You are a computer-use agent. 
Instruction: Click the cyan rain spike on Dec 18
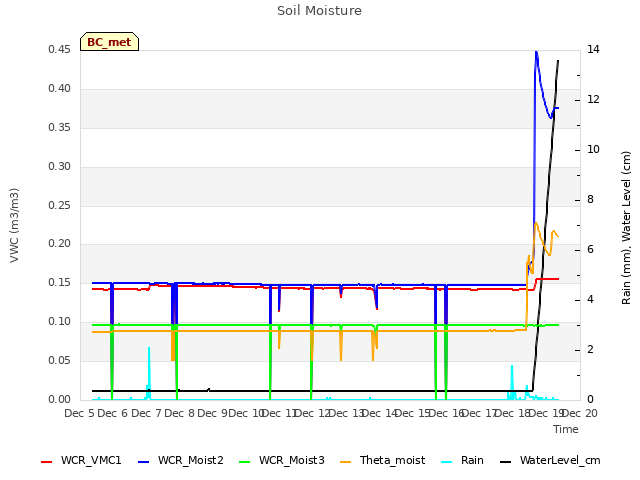512,382
